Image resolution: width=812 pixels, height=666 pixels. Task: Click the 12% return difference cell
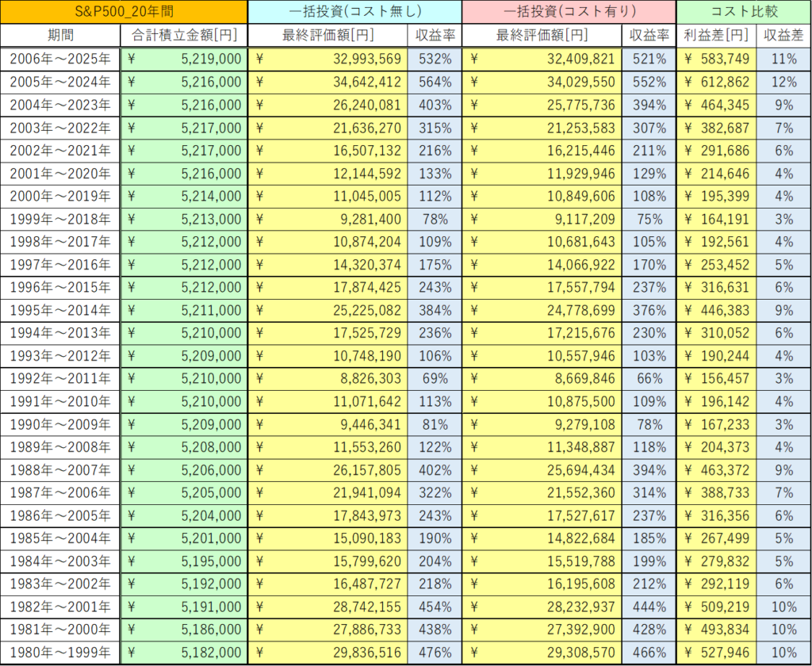click(783, 82)
